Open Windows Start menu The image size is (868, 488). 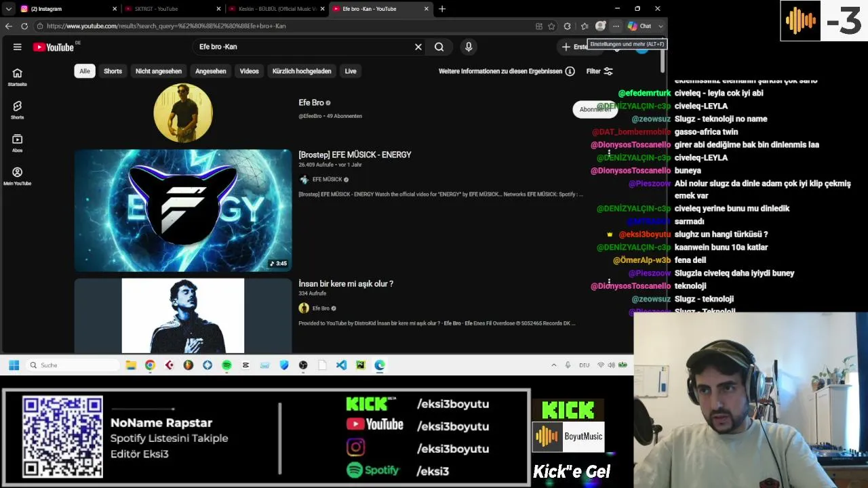pyautogui.click(x=14, y=365)
